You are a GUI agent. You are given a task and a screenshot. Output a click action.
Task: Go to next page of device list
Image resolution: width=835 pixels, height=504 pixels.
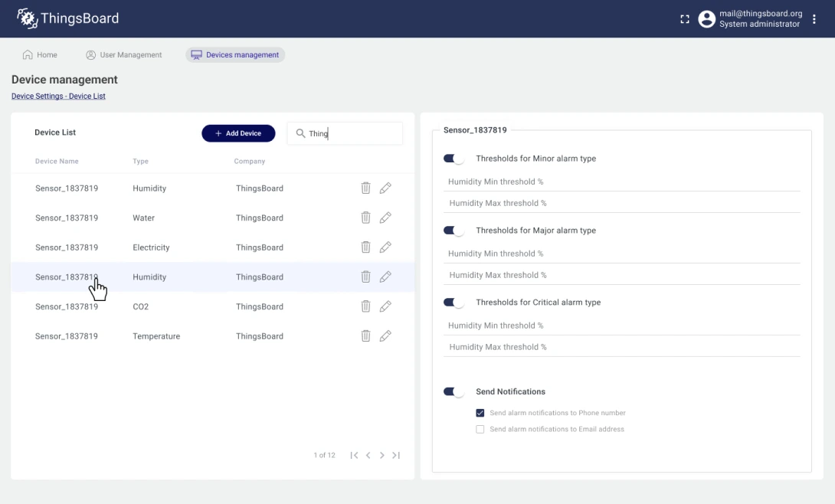pyautogui.click(x=381, y=456)
